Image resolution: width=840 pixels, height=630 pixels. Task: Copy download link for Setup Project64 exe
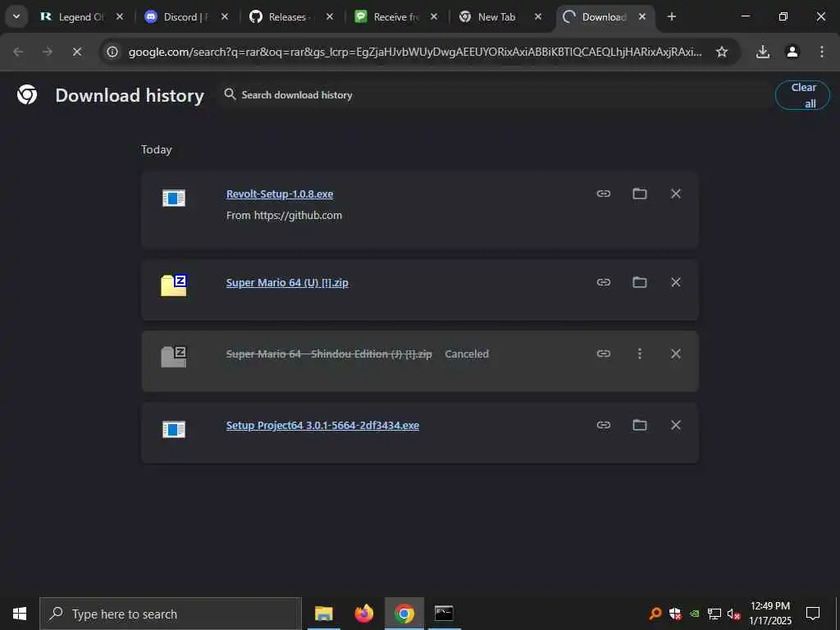pyautogui.click(x=603, y=425)
